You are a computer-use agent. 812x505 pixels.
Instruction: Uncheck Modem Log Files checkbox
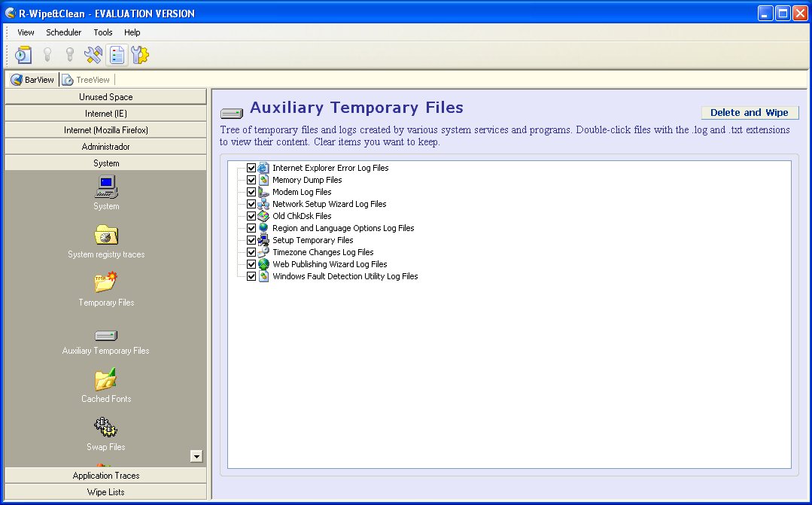[x=251, y=192]
